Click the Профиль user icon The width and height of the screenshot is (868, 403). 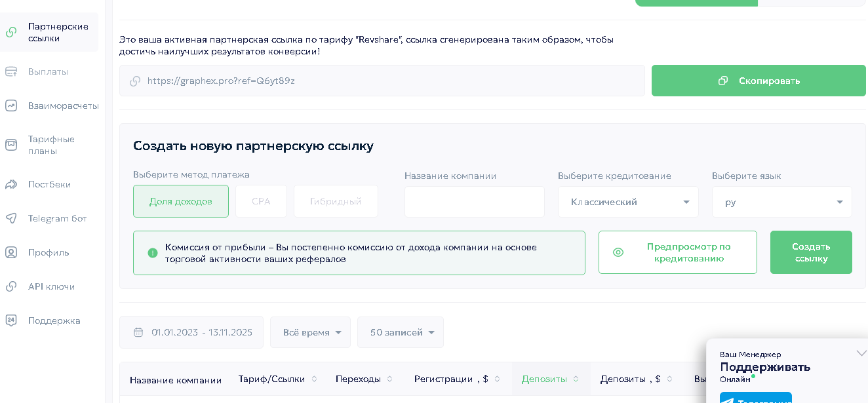[x=11, y=252]
